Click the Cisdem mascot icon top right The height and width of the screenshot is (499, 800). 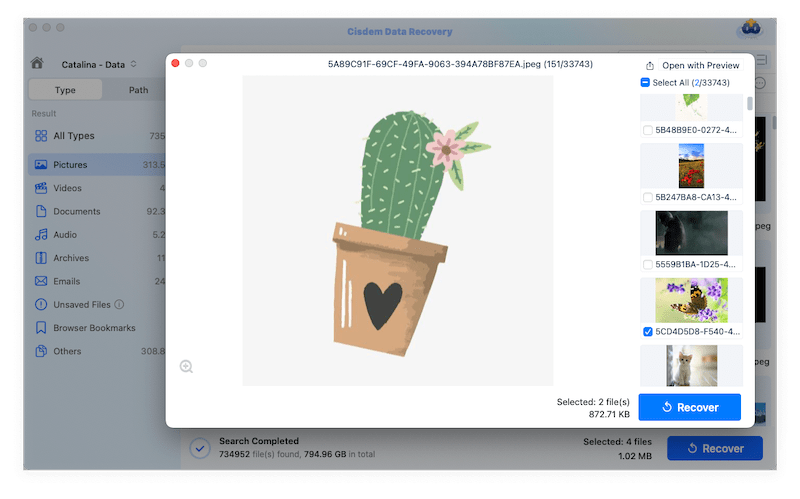pos(751,29)
